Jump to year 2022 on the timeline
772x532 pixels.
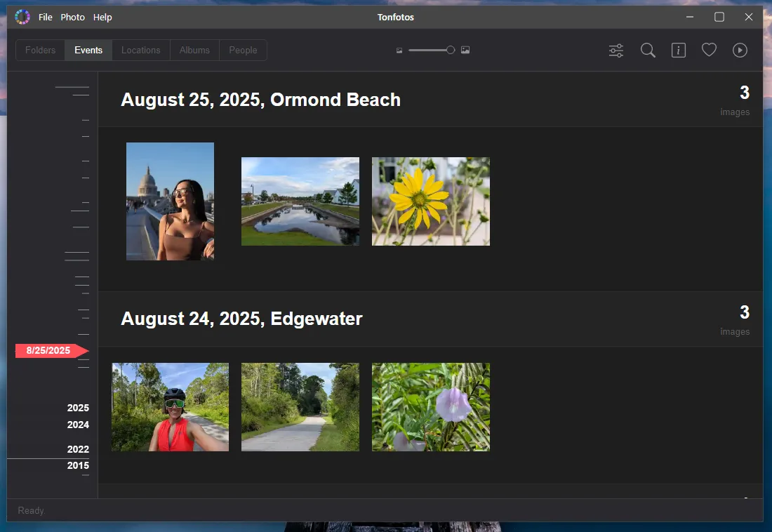78,449
